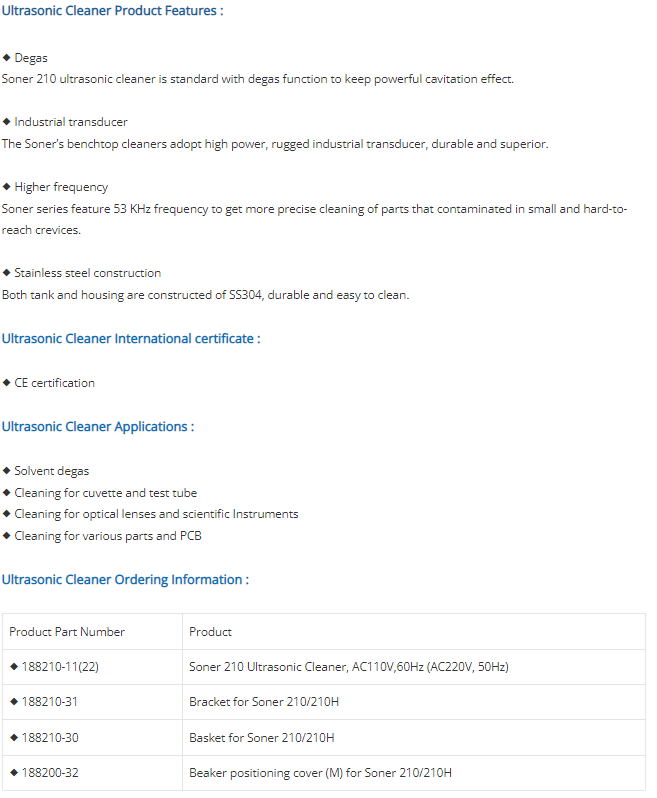This screenshot has width=657, height=798.
Task: Select the Bracket for Soner 210/210H cell
Action: pos(261,702)
